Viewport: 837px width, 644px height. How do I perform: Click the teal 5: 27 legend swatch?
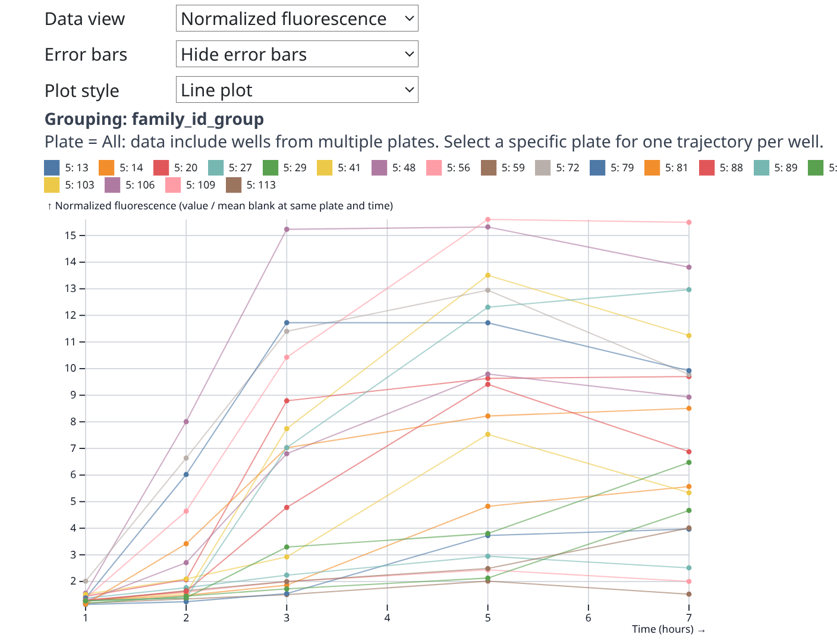pos(216,168)
